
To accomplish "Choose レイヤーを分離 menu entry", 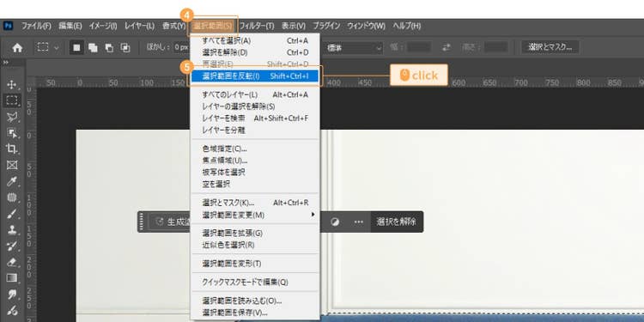I will click(x=255, y=131).
